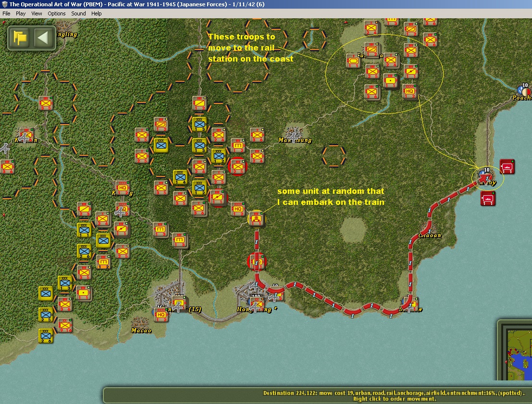Select the red-circled anti-tank '1 1' unit
532x404 pixels.
tap(217, 197)
